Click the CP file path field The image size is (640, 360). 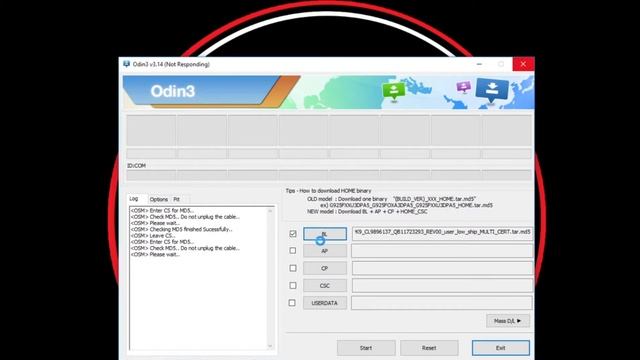pyautogui.click(x=442, y=268)
